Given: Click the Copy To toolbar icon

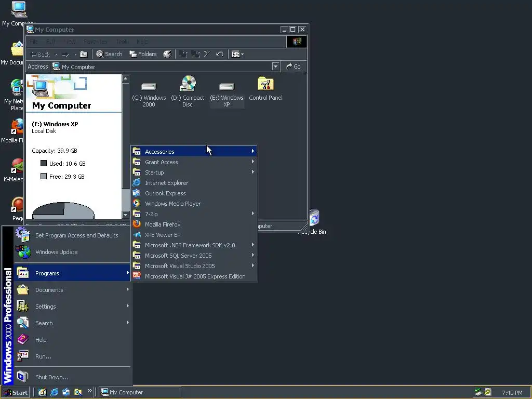Looking at the screenshot, I should tap(195, 54).
